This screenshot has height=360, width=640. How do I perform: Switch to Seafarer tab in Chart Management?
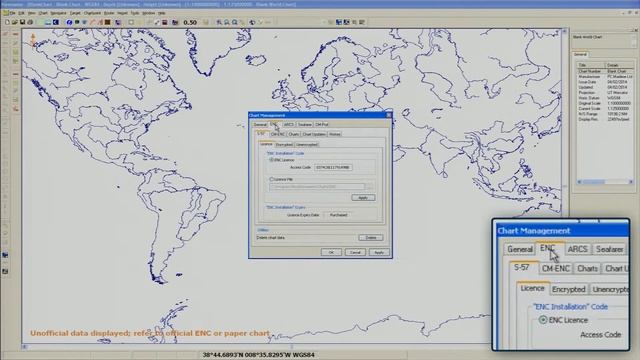(304, 124)
